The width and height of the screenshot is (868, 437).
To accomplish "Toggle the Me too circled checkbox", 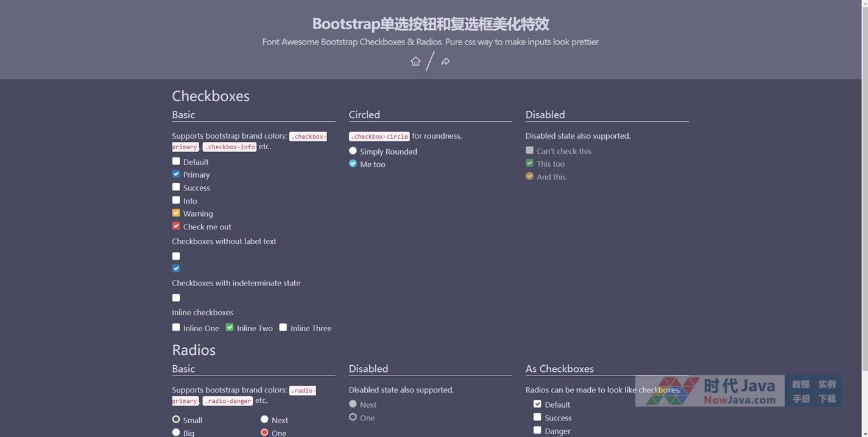I will tap(353, 164).
